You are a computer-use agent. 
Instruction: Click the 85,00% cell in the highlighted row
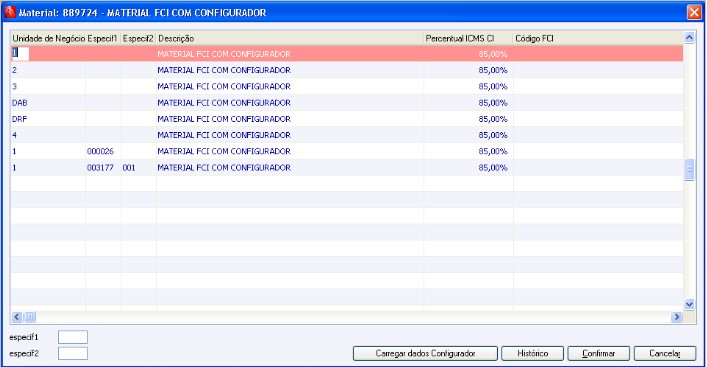[468, 54]
